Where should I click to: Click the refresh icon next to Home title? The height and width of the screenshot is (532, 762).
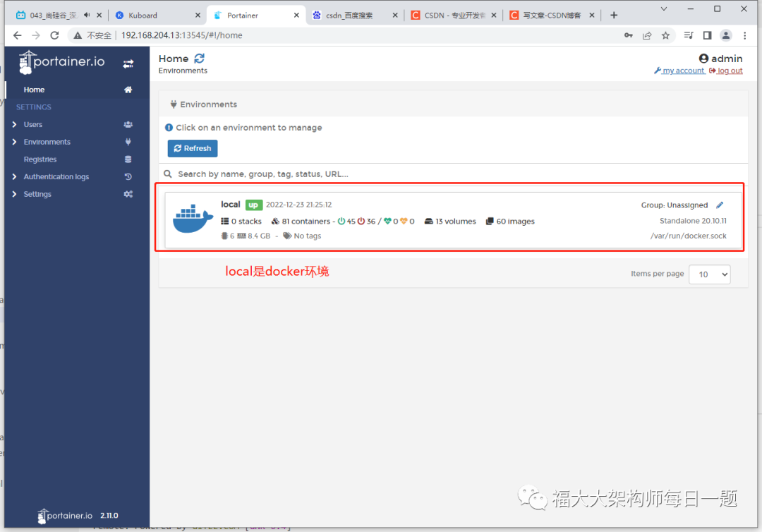(x=199, y=59)
